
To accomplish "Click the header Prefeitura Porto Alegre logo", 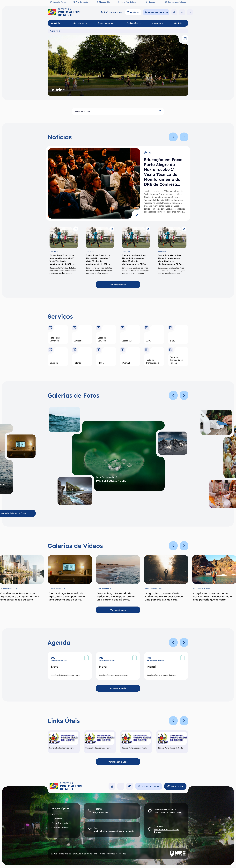I will point(64,12).
